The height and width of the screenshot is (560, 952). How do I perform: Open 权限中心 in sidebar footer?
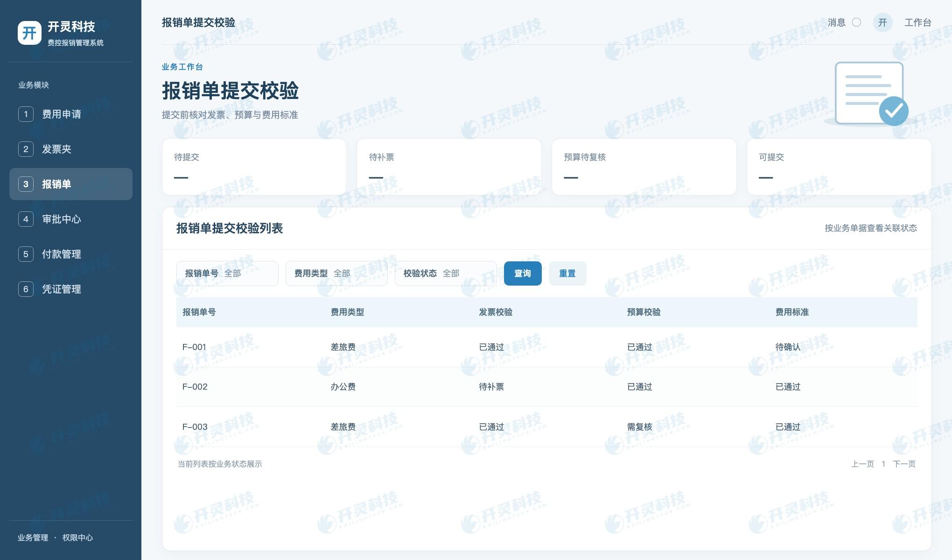pos(78,538)
